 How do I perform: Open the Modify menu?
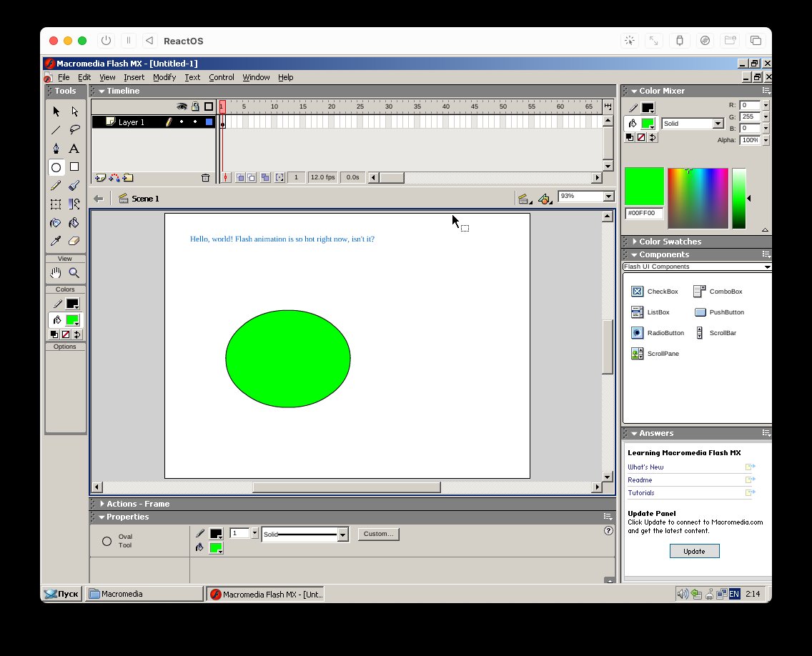[x=164, y=77]
